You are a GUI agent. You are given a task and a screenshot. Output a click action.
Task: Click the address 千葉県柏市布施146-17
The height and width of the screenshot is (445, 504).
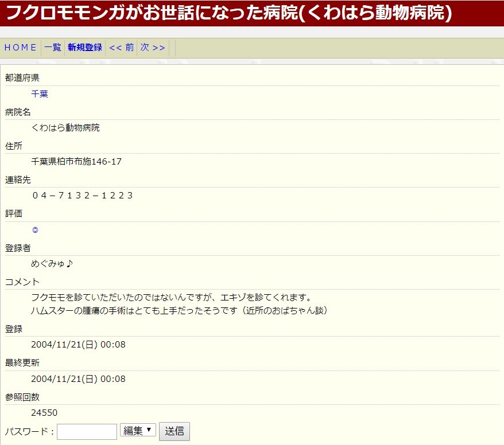point(76,162)
